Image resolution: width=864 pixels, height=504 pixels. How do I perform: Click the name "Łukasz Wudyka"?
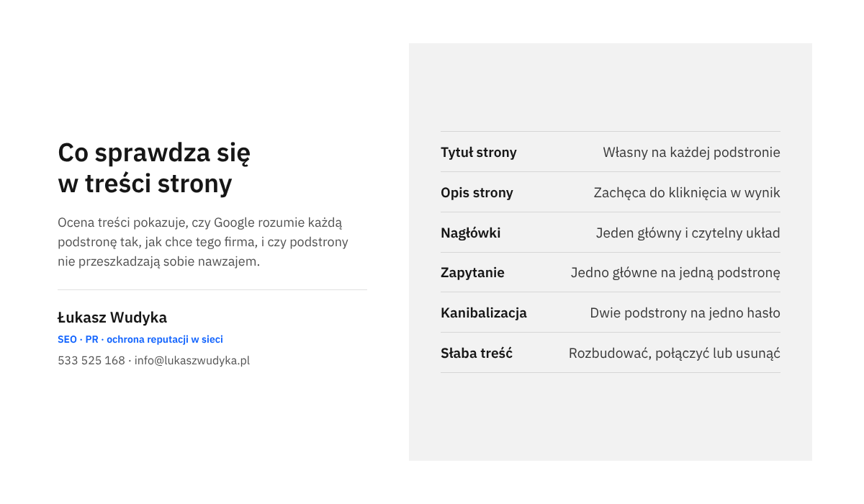[x=112, y=318]
